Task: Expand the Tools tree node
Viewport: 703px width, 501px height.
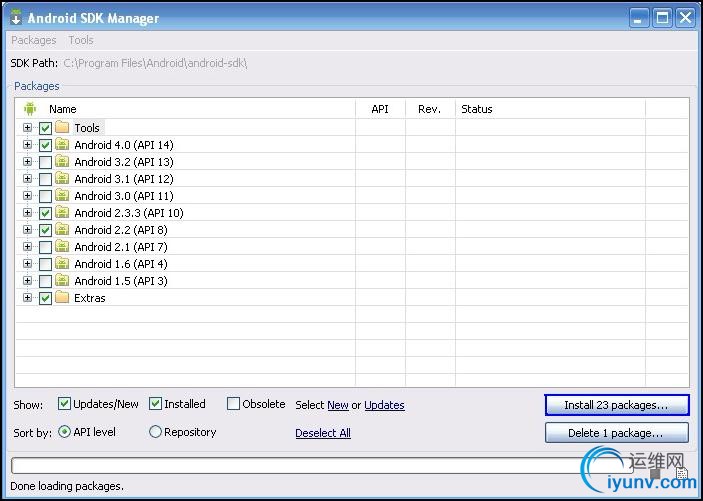Action: [27, 128]
